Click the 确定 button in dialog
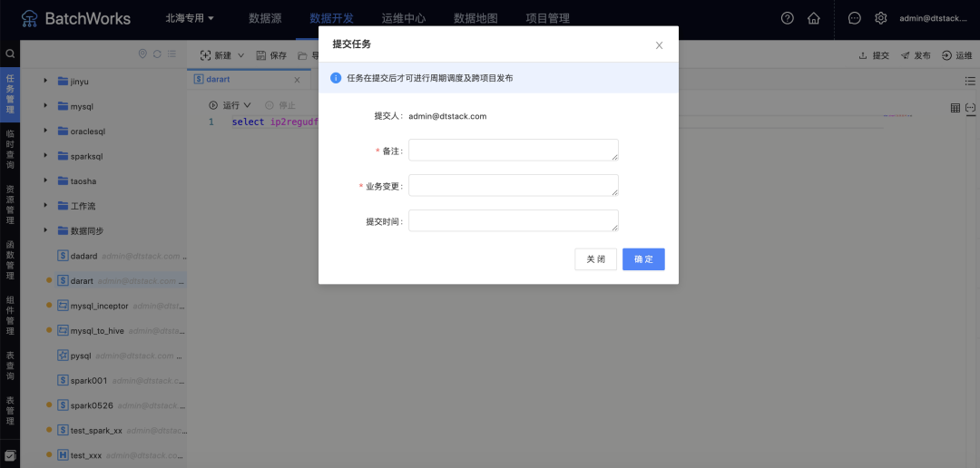 [643, 259]
